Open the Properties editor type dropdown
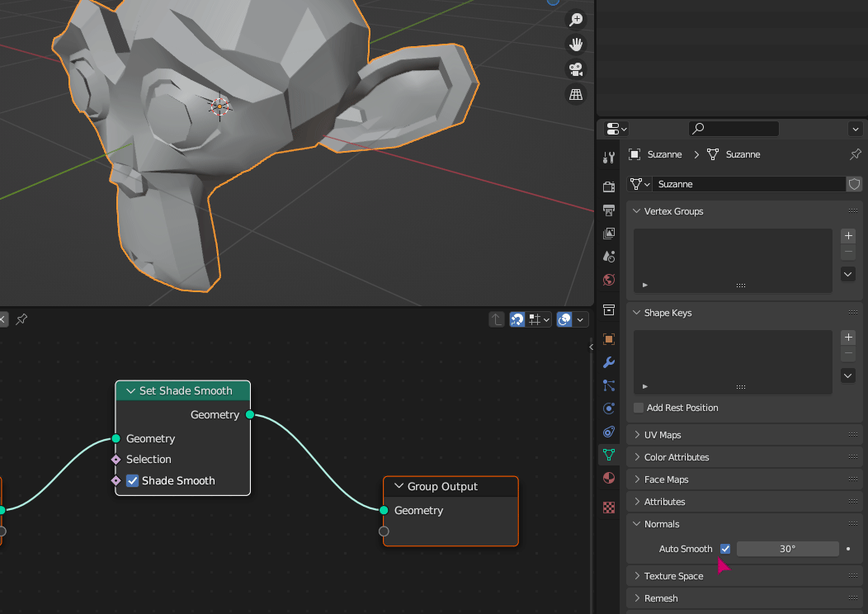The width and height of the screenshot is (868, 614). 616,129
